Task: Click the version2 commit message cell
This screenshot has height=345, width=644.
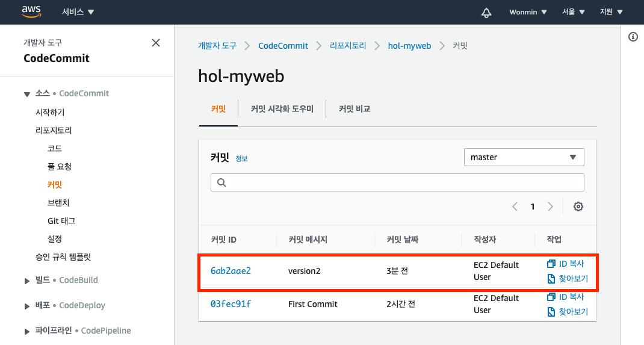Action: 305,271
